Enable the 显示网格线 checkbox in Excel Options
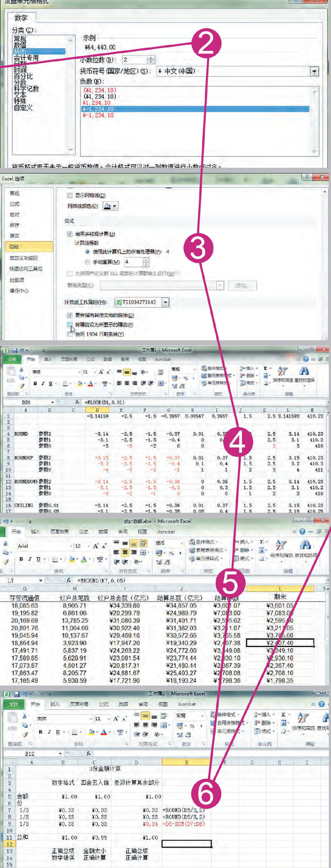 [x=70, y=194]
